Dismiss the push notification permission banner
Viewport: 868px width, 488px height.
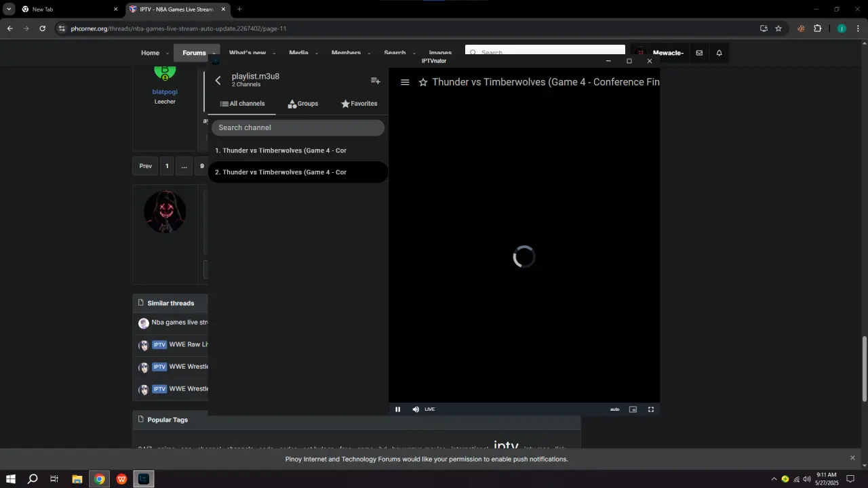click(x=852, y=457)
